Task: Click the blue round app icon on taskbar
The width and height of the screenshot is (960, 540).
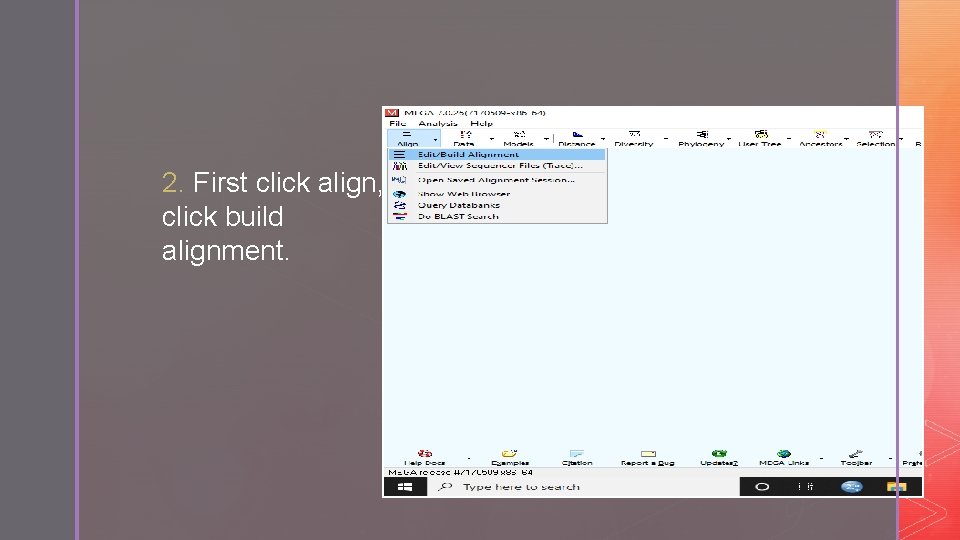Action: pos(852,487)
